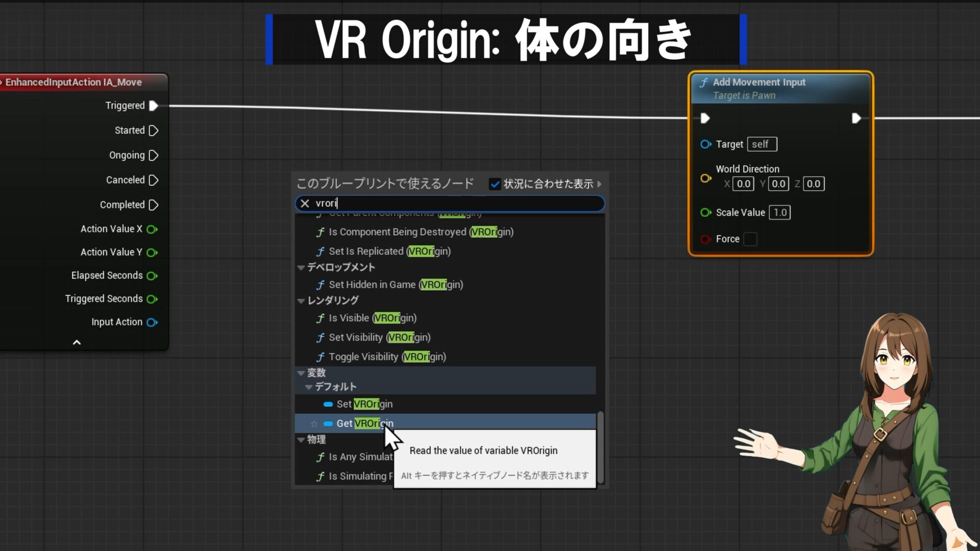This screenshot has height=551, width=980.
Task: Clear search with the X icon
Action: (305, 204)
